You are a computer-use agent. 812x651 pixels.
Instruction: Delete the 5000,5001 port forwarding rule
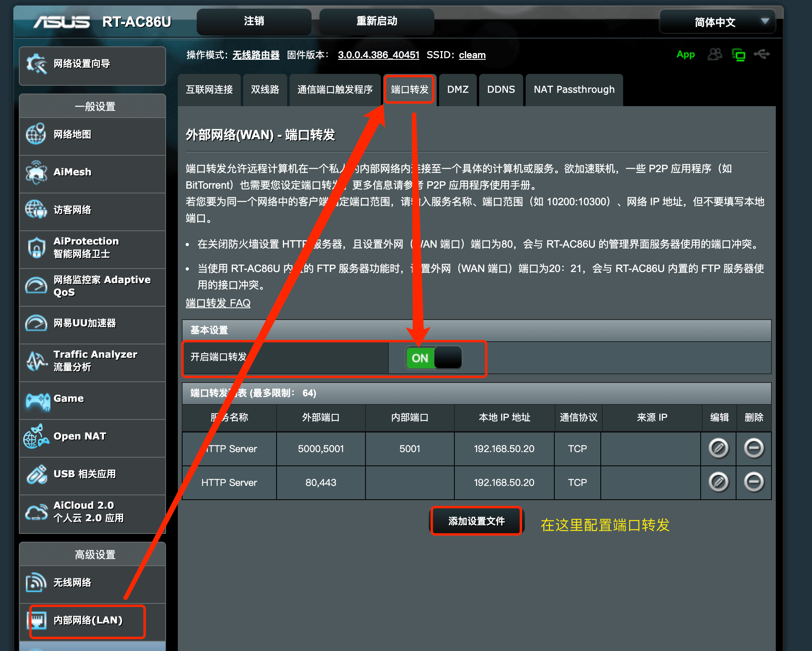(x=754, y=448)
